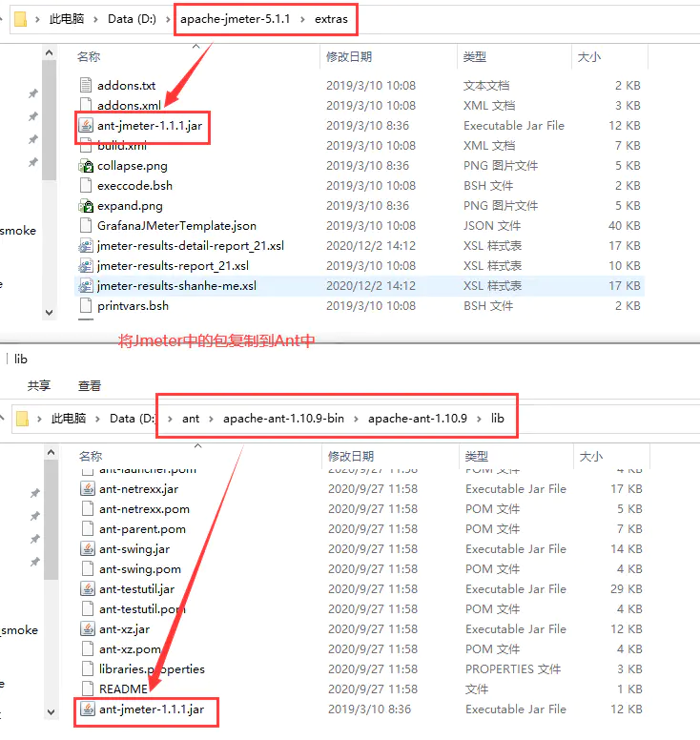This screenshot has width=700, height=740.
Task: Sort by 名称 column in extras window
Action: pyautogui.click(x=89, y=56)
